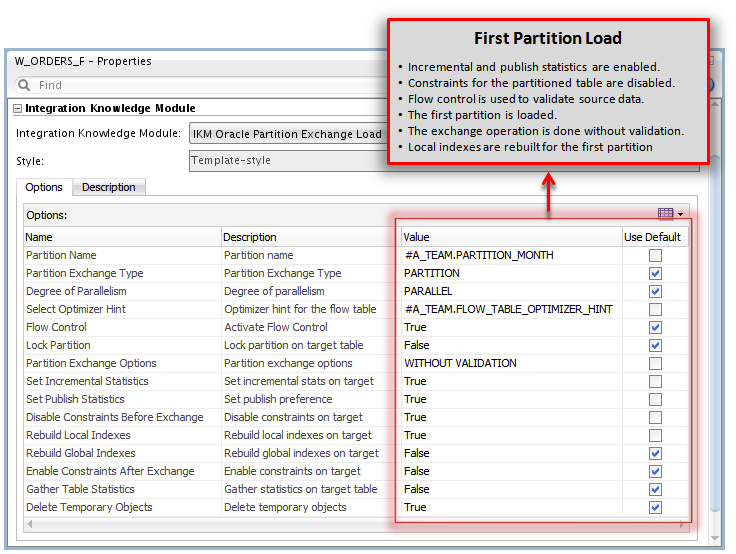
Task: Select the Options tab
Action: pyautogui.click(x=44, y=187)
